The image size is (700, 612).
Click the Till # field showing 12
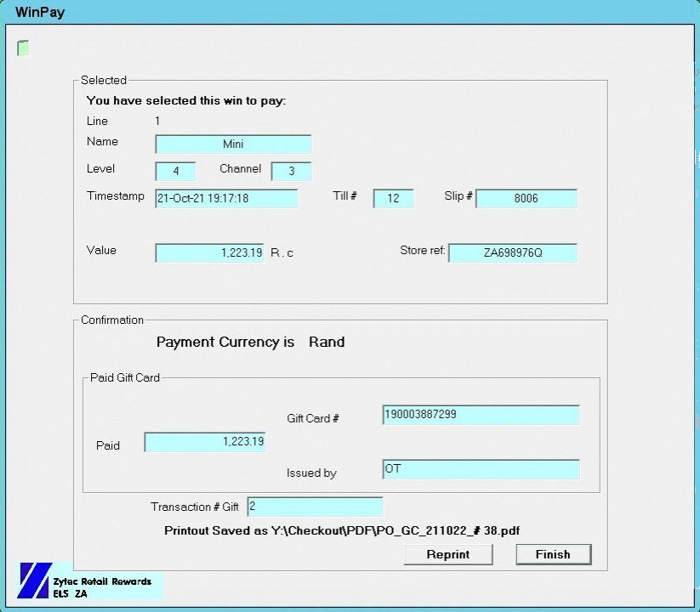393,199
